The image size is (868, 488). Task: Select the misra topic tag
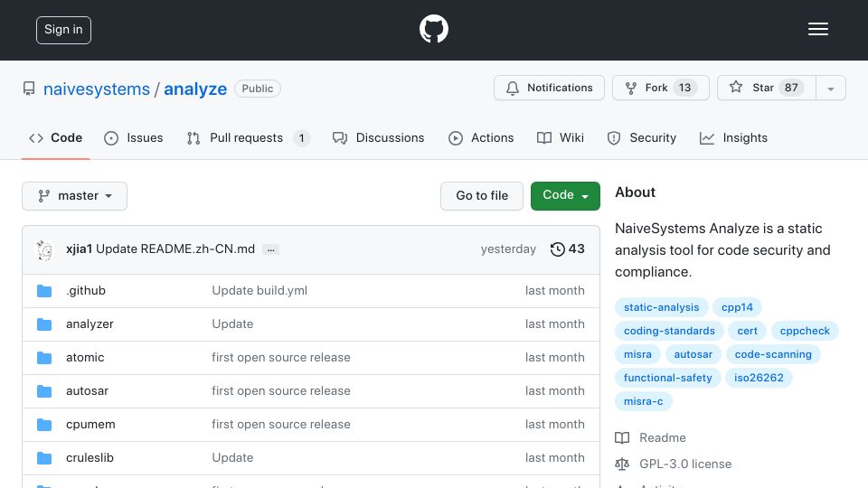pyautogui.click(x=637, y=354)
